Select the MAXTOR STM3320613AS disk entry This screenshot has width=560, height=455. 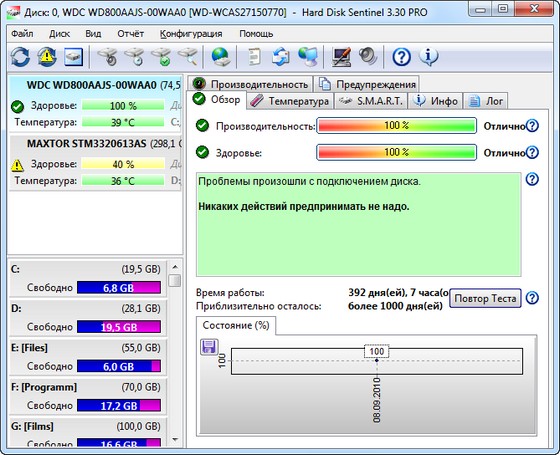(95, 163)
